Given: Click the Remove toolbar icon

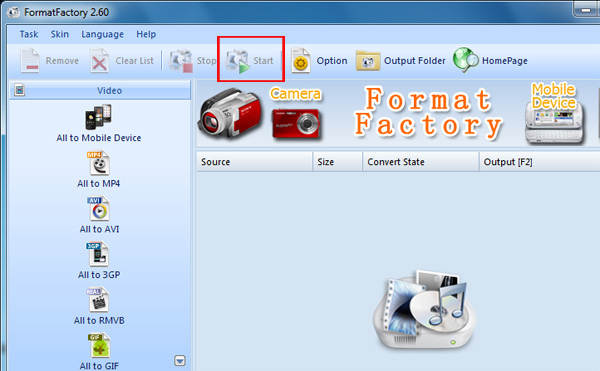Looking at the screenshot, I should 30,60.
